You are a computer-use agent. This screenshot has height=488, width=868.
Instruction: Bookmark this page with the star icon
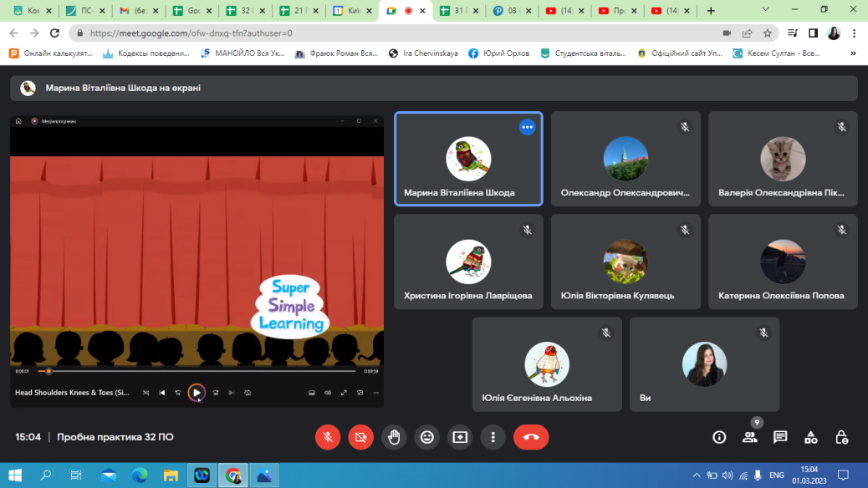point(768,33)
